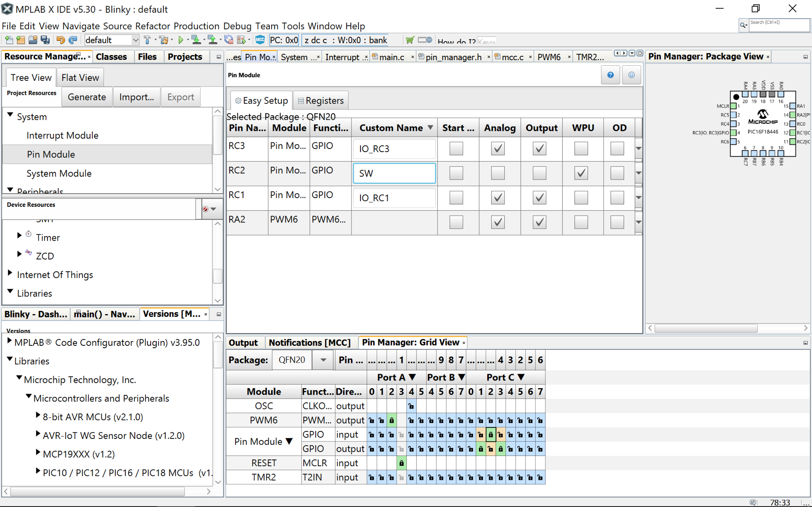Viewport: 812px width, 507px height.
Task: Click the OSC CLKOUT lock on RA4
Action: coord(411,406)
